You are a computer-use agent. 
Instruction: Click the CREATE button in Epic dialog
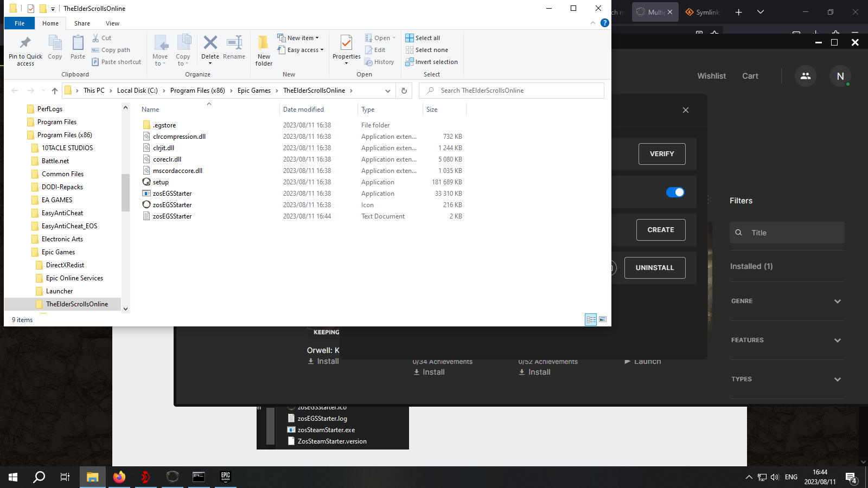tap(661, 230)
